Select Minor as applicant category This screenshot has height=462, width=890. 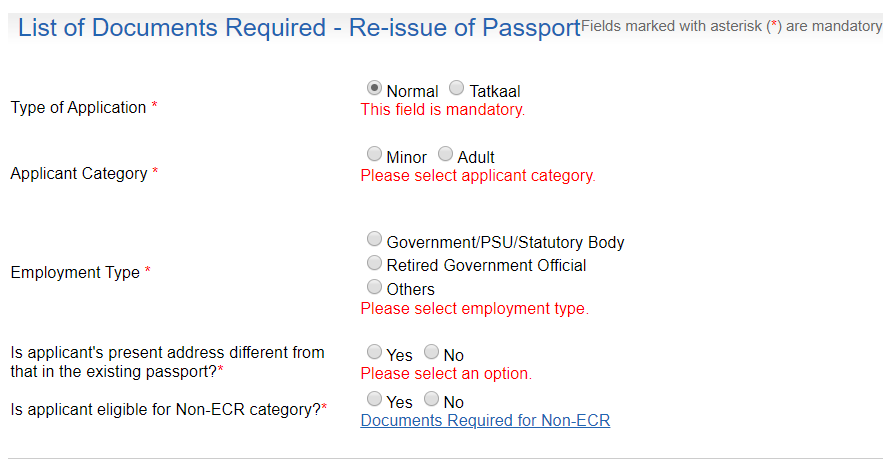(374, 154)
